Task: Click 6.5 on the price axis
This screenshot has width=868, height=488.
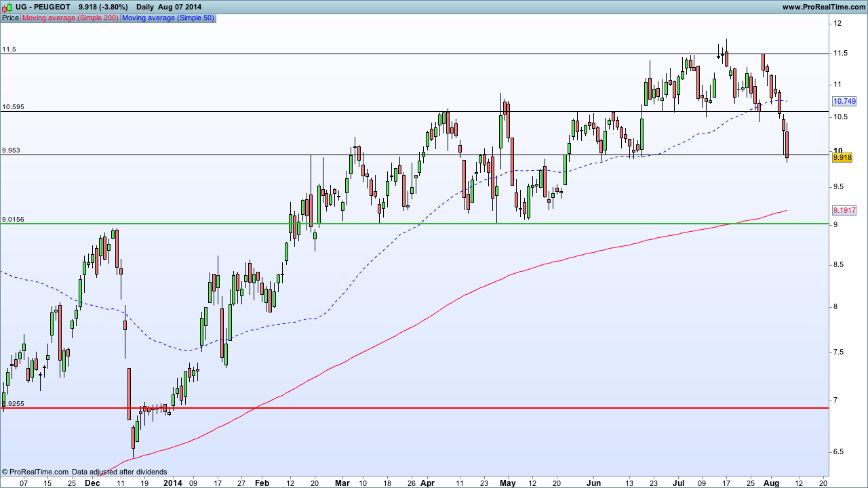Action: 839,451
